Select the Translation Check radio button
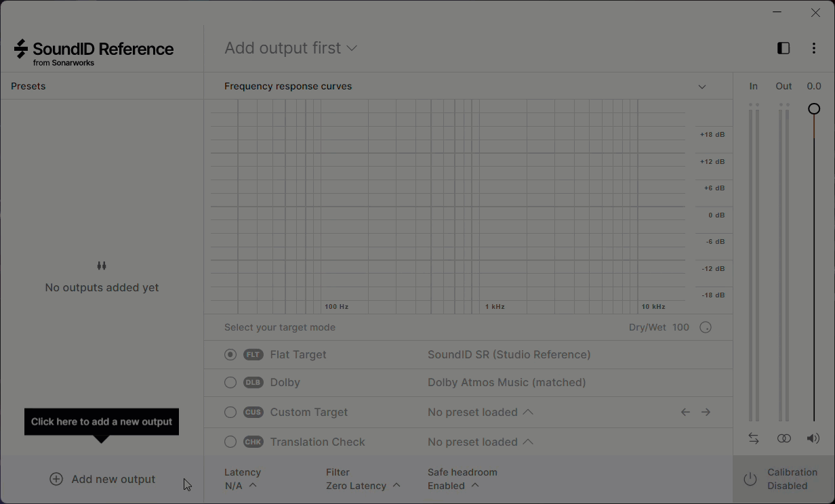The width and height of the screenshot is (835, 504). click(230, 442)
